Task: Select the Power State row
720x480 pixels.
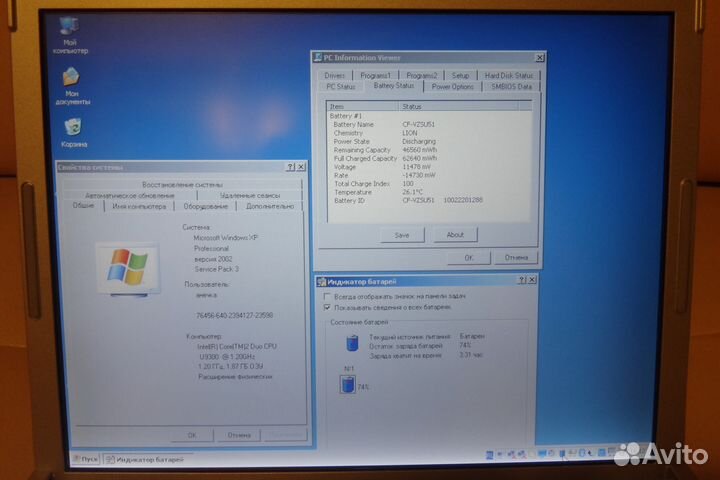Action: pos(429,141)
